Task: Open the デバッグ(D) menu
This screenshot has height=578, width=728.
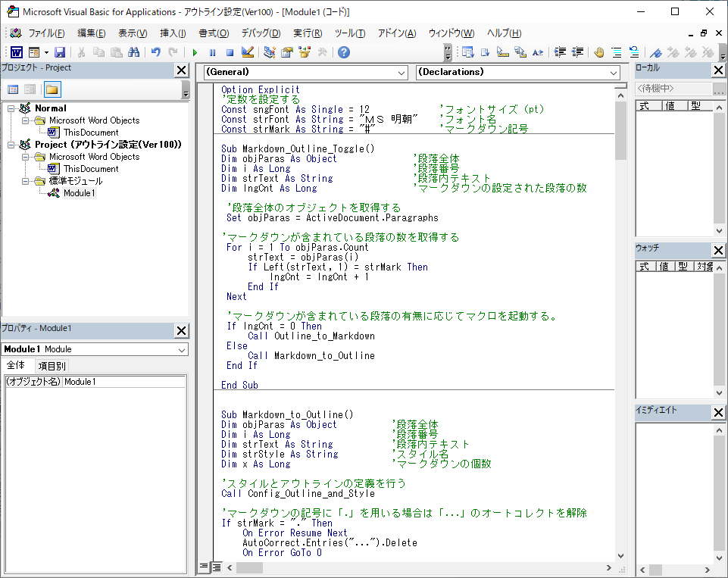Action: pos(261,33)
